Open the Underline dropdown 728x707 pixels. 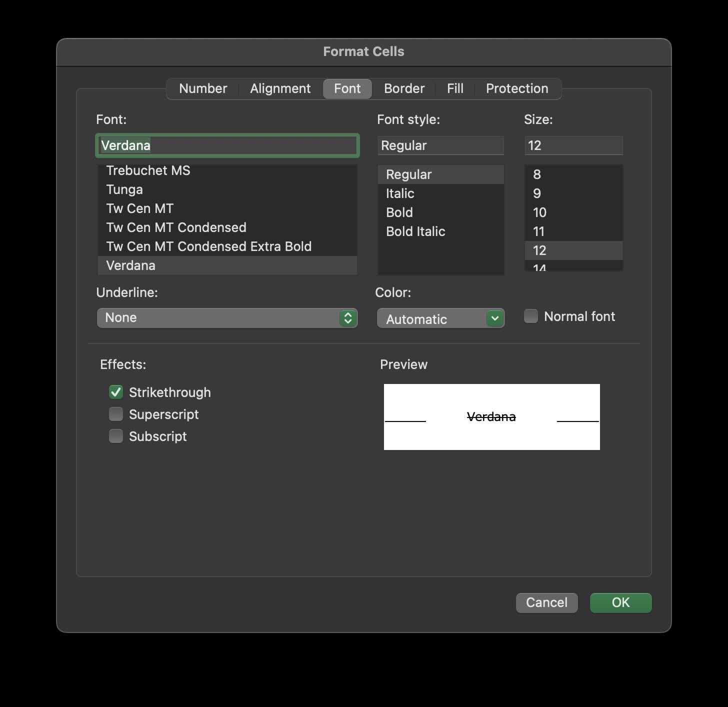point(227,318)
